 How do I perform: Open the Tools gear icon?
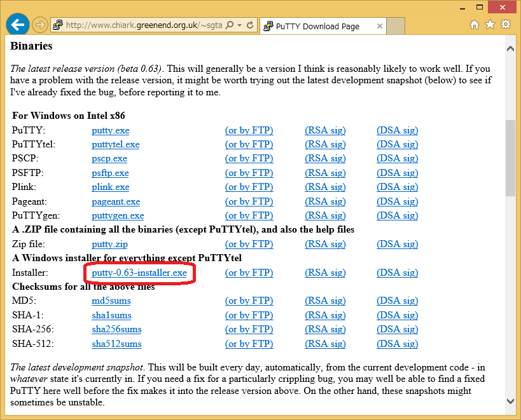click(506, 25)
